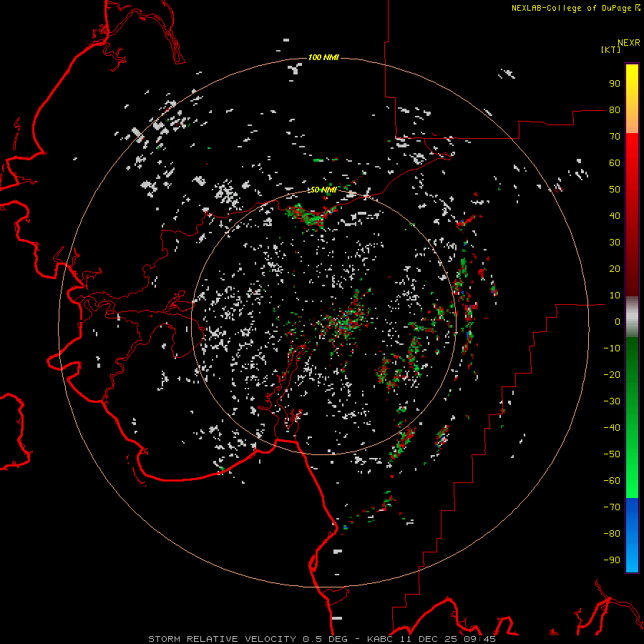Click the STORM RELATIVE VELOCITY caption text
This screenshot has width=644, height=644.
pos(222,639)
